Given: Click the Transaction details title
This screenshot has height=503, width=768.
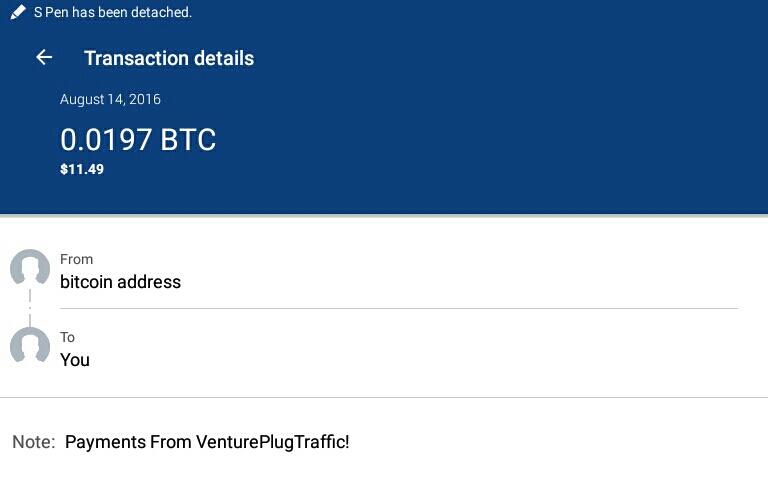Looking at the screenshot, I should pos(169,58).
